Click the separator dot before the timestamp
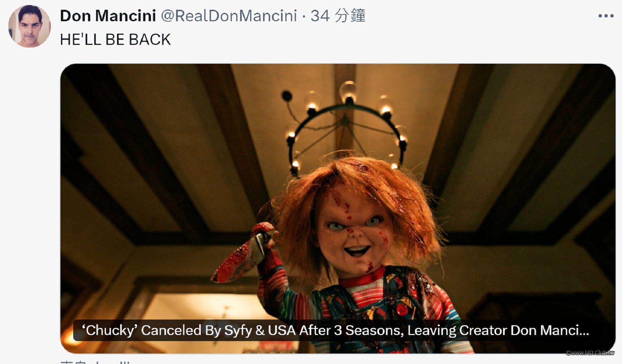The width and height of the screenshot is (622, 364). 304,17
